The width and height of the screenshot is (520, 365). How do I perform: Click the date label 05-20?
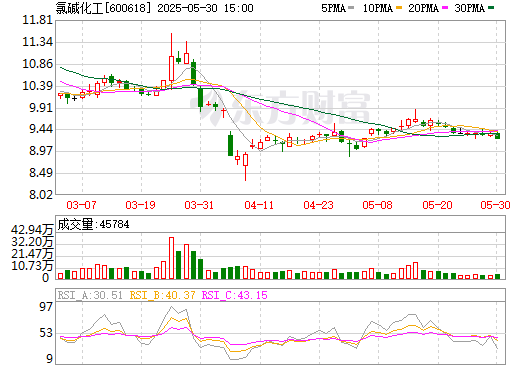click(437, 205)
